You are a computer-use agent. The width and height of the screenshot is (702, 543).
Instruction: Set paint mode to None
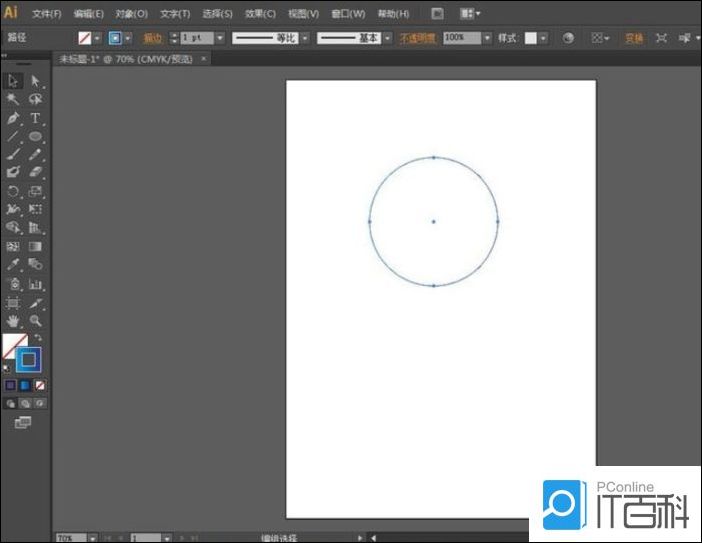pos(40,385)
